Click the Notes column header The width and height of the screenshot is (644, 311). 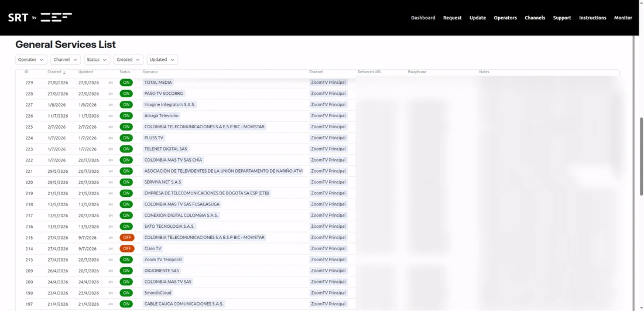(x=484, y=72)
